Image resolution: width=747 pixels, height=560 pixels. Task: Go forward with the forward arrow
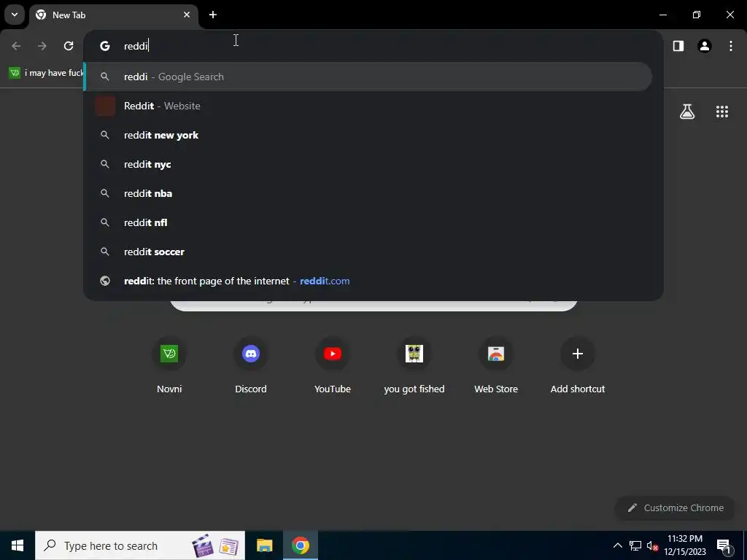pos(42,46)
